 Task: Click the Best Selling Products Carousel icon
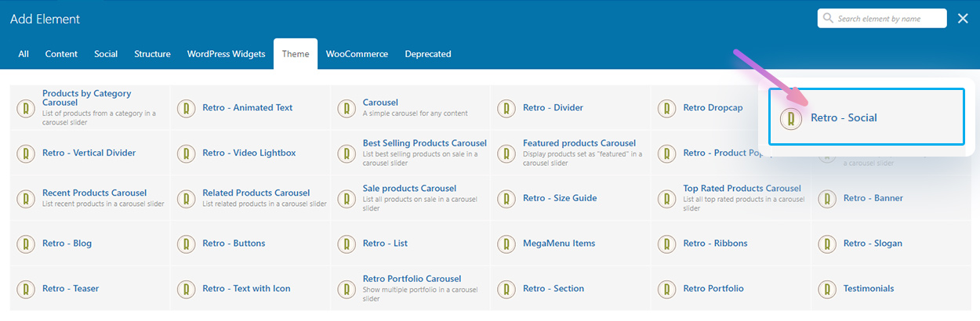pyautogui.click(x=347, y=153)
